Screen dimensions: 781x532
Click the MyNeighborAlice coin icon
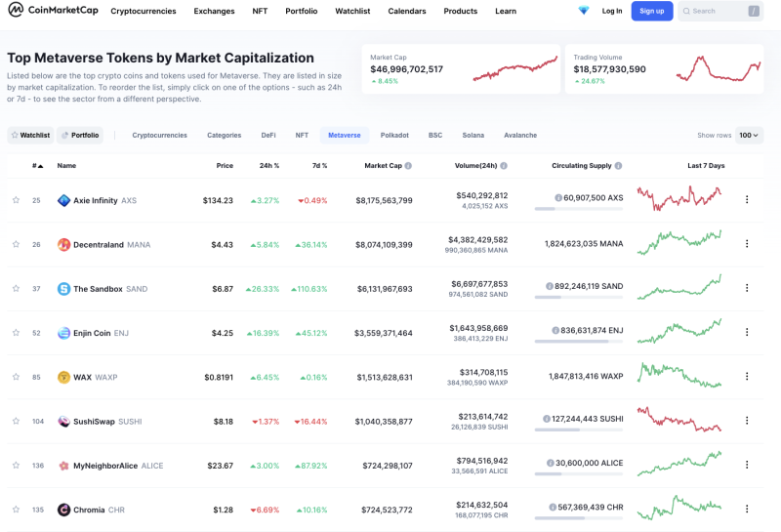click(x=63, y=466)
